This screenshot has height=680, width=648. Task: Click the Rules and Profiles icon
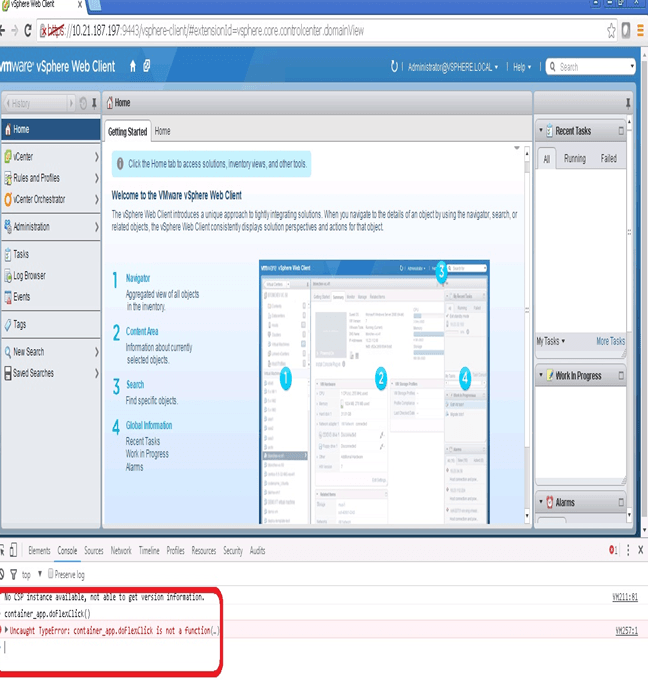(x=8, y=178)
